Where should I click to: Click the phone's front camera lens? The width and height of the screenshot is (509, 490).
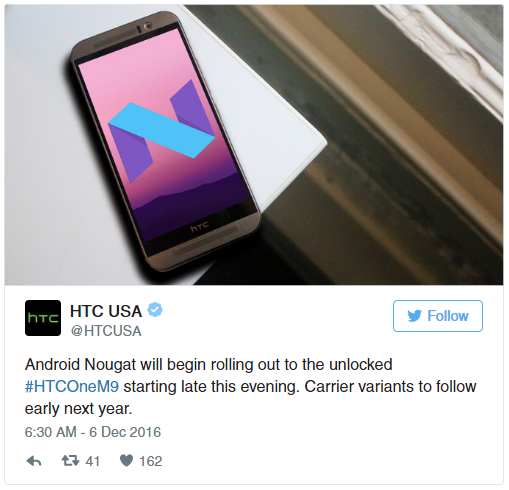[x=147, y=25]
